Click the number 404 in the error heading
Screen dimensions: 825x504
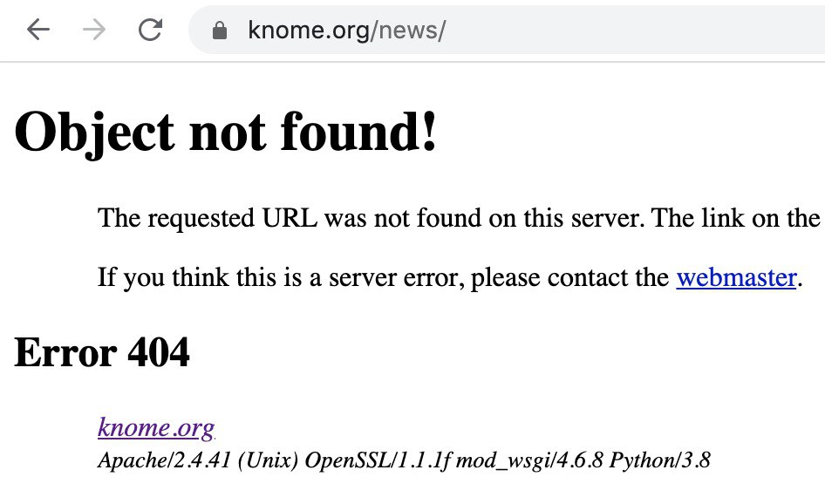(x=158, y=353)
